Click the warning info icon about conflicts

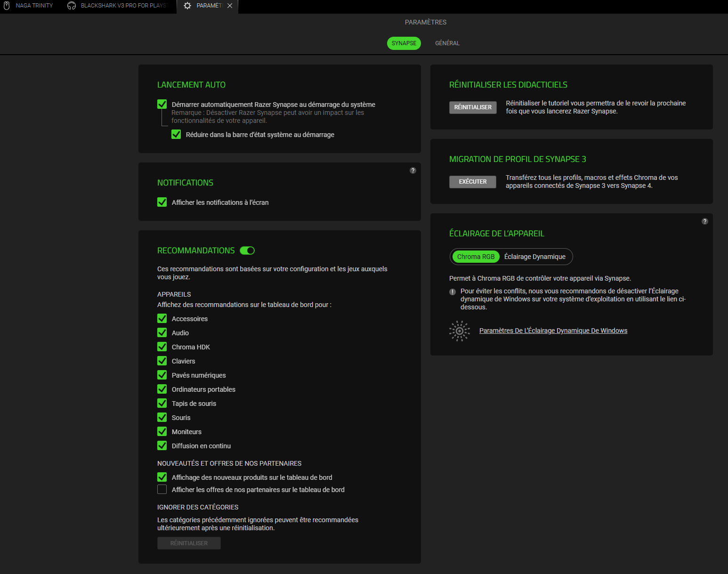click(x=453, y=292)
